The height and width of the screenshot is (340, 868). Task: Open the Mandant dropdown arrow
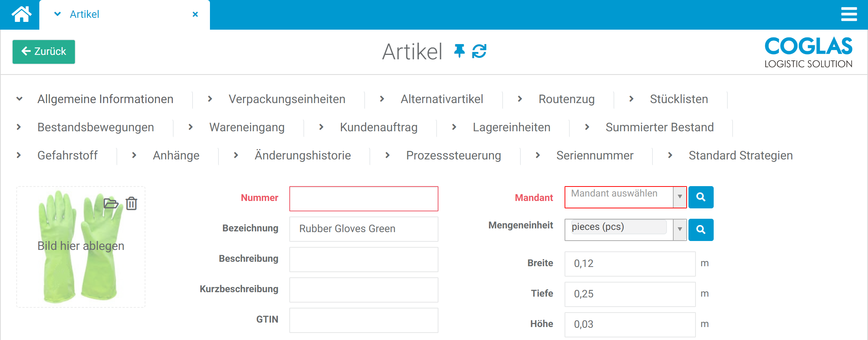[680, 197]
